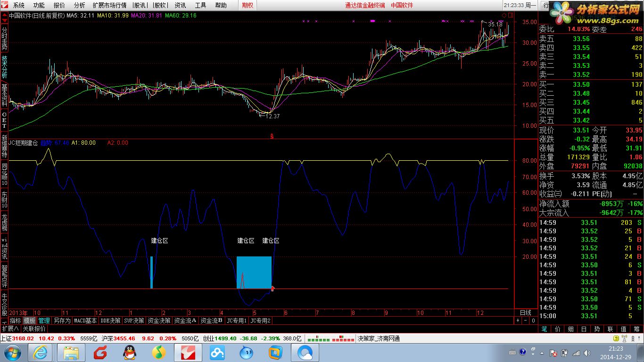Open the blue cloud Q browser taskbar icon

click(x=305, y=353)
